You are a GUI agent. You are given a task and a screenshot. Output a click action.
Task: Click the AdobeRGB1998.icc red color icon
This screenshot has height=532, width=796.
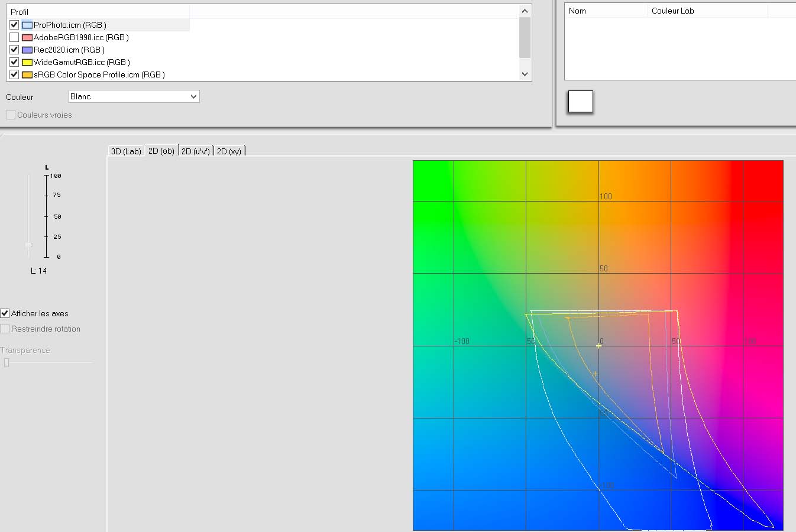tap(27, 38)
